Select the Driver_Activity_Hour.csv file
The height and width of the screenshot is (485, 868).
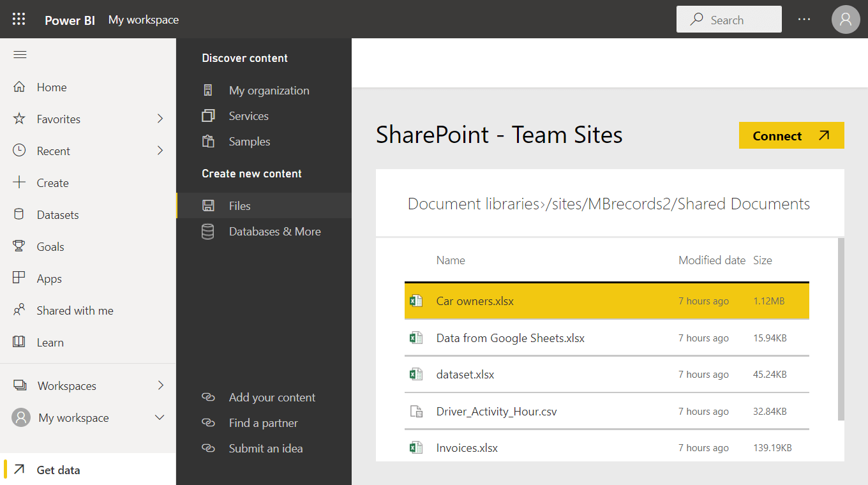pyautogui.click(x=607, y=411)
